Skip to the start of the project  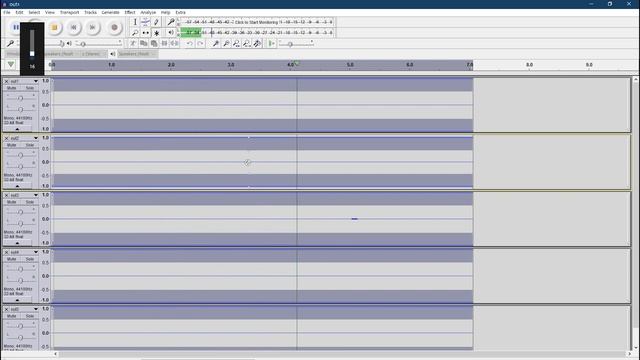click(73, 27)
